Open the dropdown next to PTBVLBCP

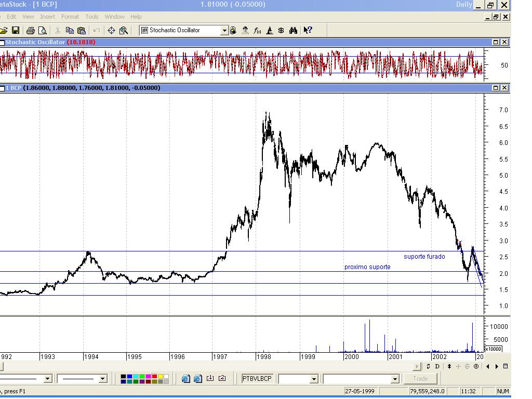pyautogui.click(x=314, y=379)
